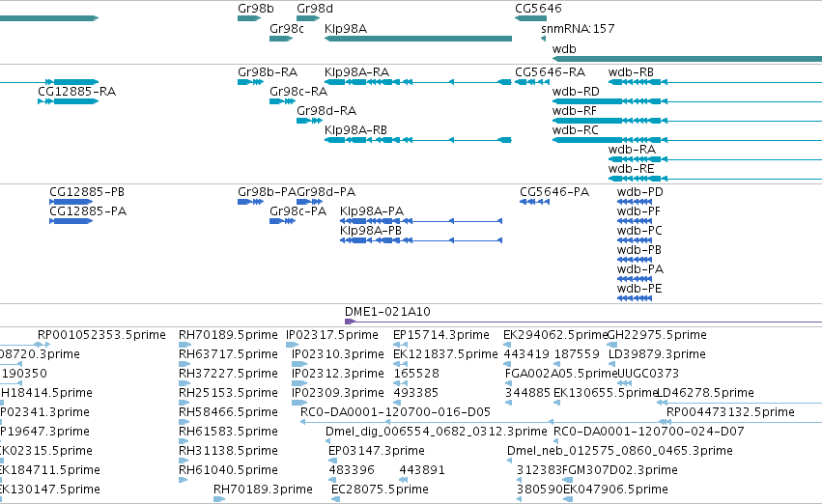Select the Dmel_neb_012575_0860_0465.3prime label
The width and height of the screenshot is (822, 504).
point(620,451)
